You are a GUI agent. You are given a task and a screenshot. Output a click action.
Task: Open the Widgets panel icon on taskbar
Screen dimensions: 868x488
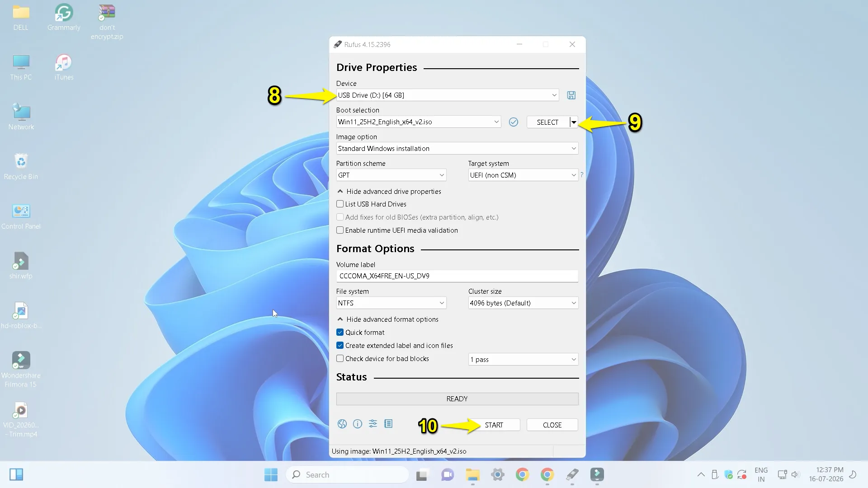click(x=16, y=474)
